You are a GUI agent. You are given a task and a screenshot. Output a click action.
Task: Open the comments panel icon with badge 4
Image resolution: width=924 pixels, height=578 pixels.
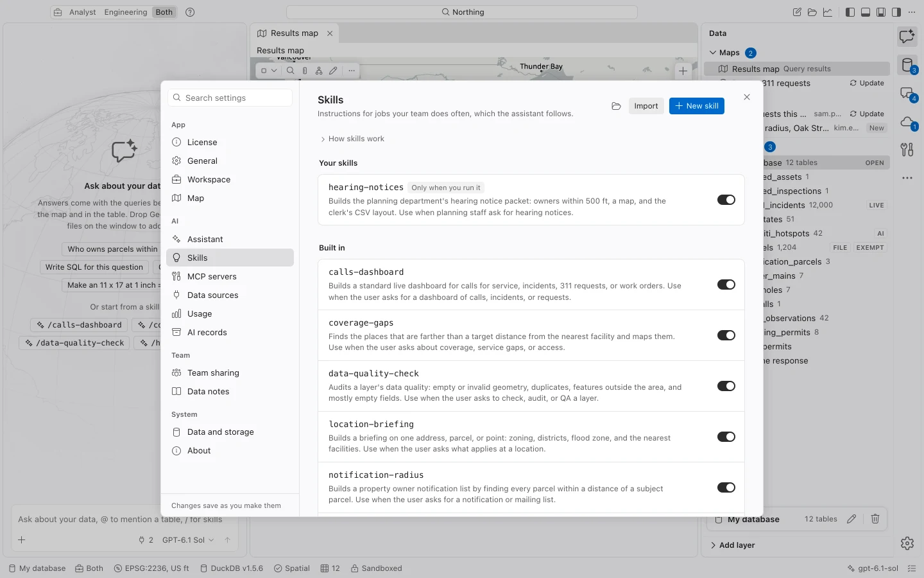907,94
